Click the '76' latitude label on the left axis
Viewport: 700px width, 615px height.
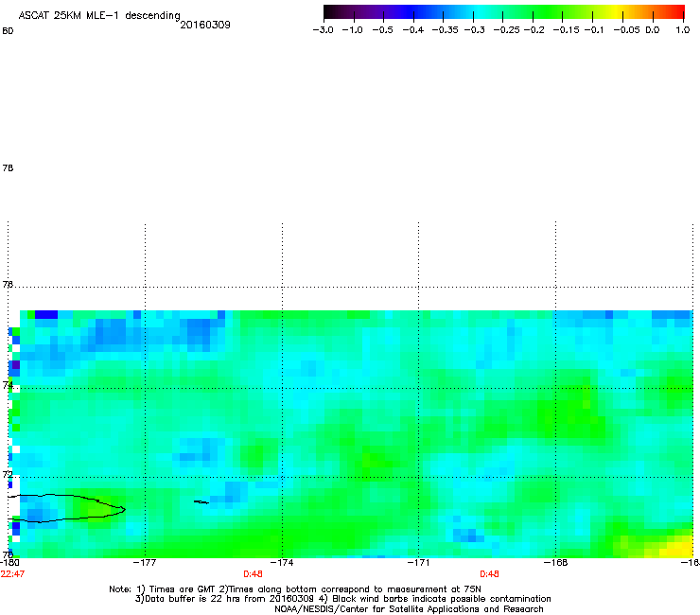8,285
